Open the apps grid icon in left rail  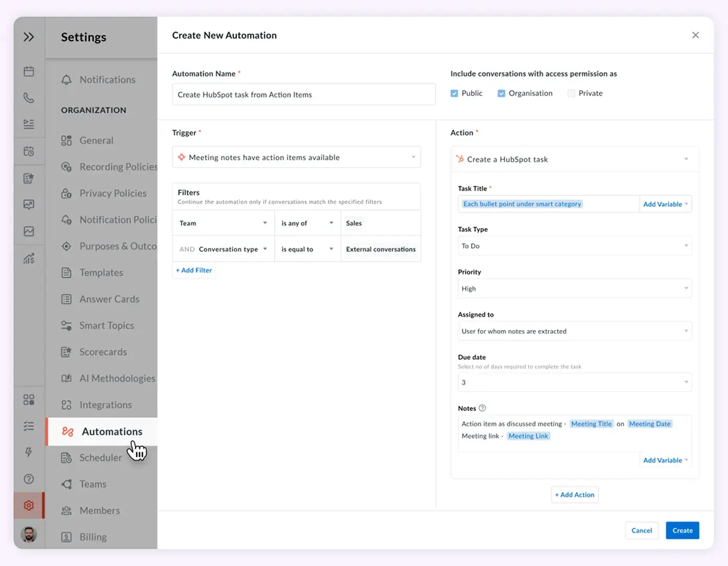click(x=29, y=399)
